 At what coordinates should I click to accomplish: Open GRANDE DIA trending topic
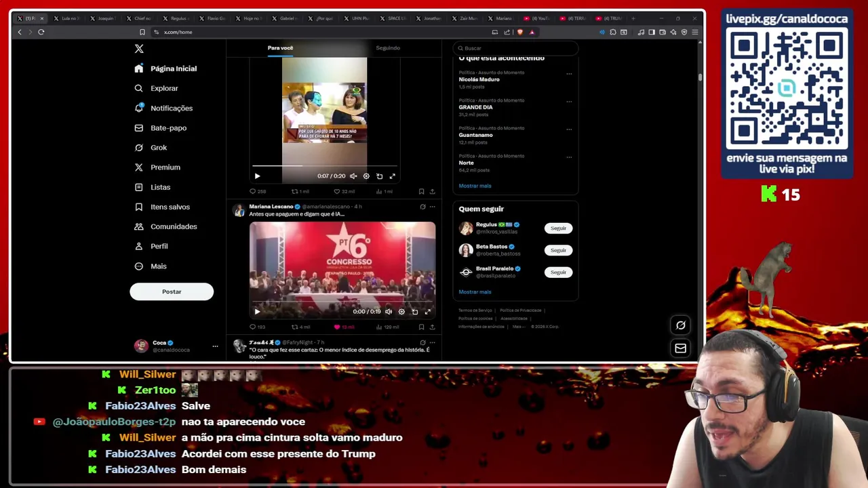[475, 107]
